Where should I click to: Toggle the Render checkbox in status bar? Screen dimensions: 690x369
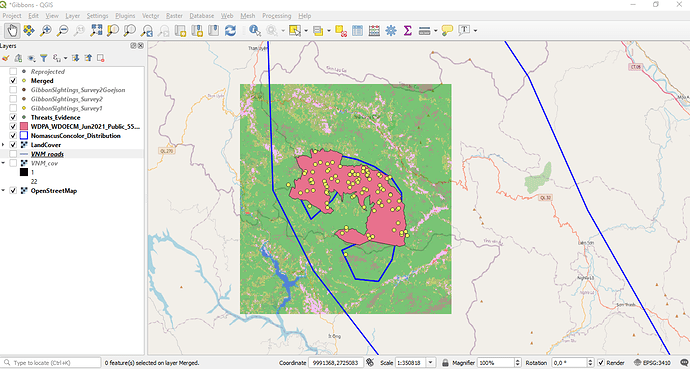coord(601,363)
